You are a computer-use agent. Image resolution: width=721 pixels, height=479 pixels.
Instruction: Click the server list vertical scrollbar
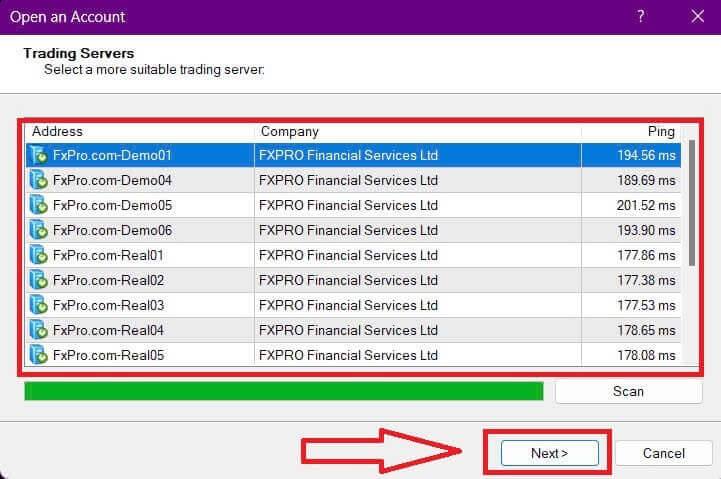690,200
